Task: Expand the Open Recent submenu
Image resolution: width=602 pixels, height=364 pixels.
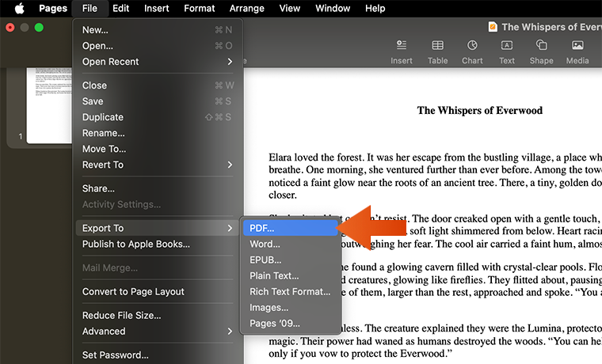Action: tap(158, 62)
